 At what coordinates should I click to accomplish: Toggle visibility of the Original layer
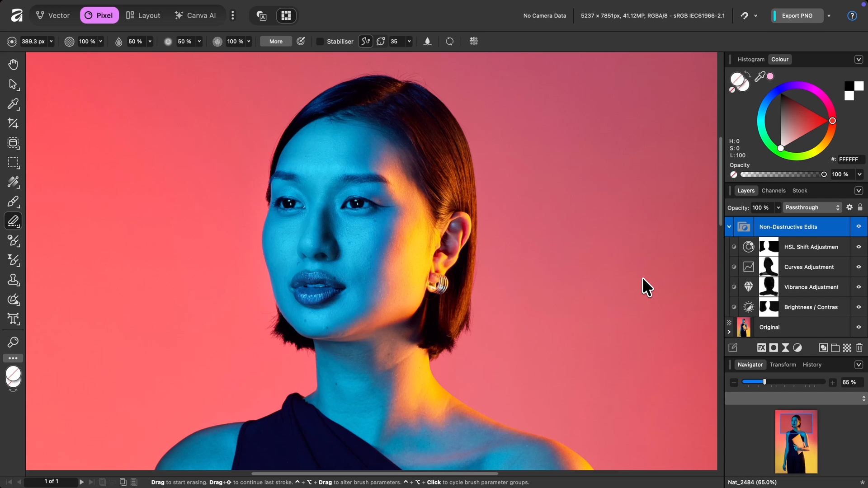[x=859, y=327]
